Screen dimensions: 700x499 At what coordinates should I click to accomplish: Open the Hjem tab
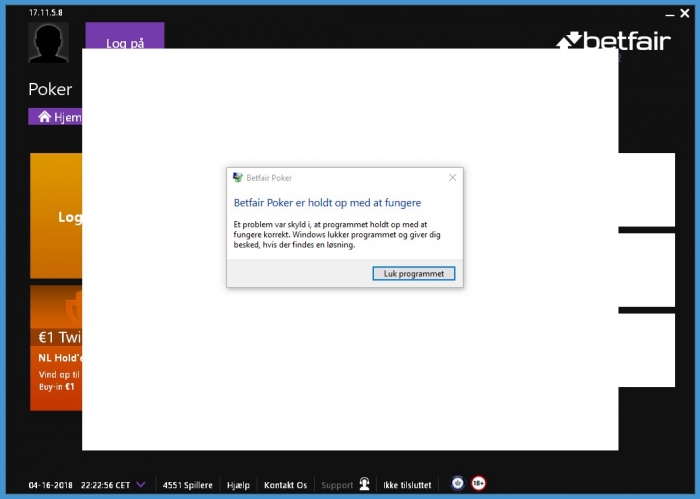click(x=55, y=117)
